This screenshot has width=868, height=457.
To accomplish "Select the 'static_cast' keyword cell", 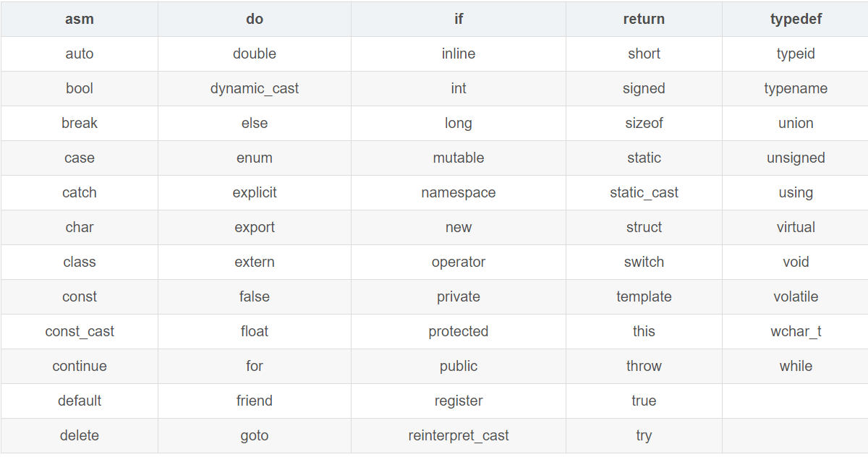I will tap(644, 193).
